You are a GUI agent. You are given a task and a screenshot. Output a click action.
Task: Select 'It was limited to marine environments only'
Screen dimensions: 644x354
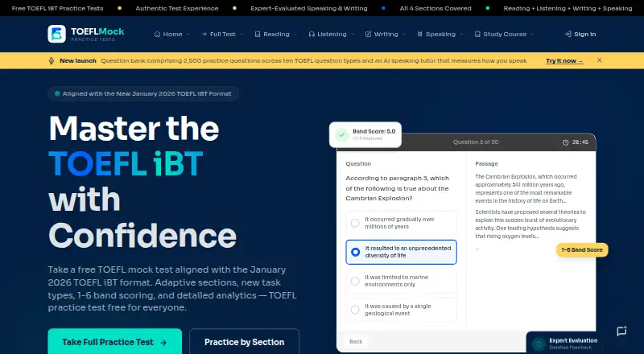[401, 281]
